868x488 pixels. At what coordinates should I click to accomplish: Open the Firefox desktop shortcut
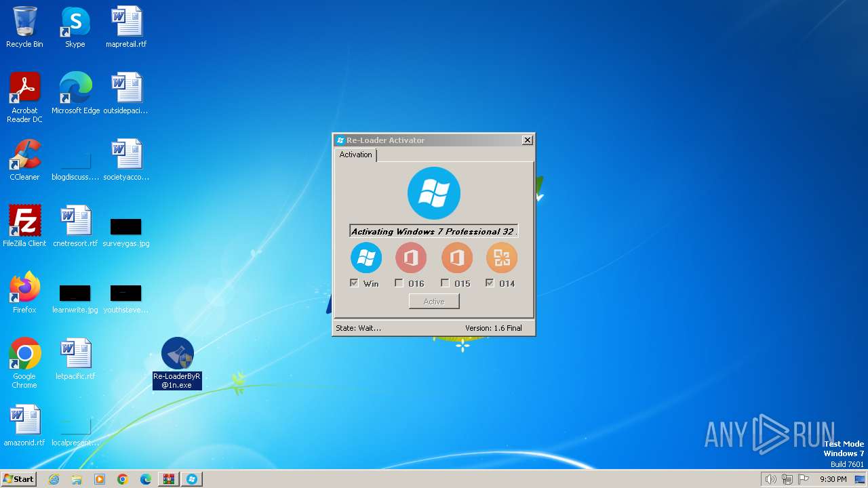(x=24, y=293)
